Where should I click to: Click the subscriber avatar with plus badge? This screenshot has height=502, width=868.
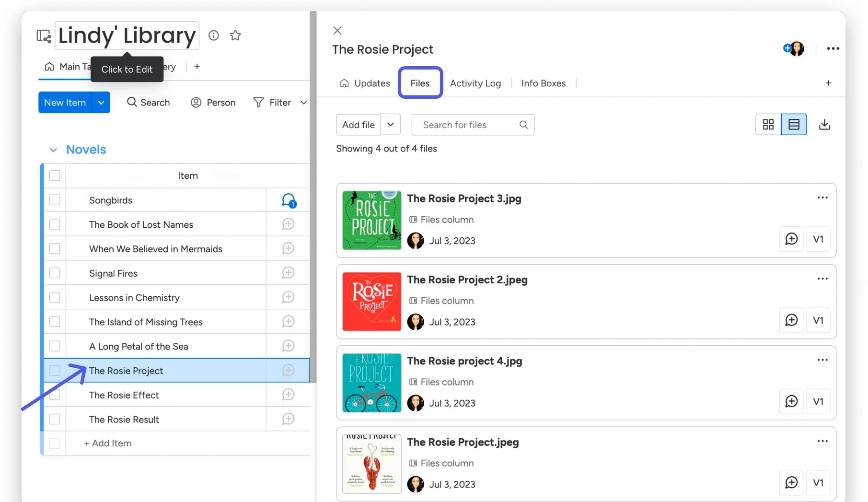(x=794, y=48)
